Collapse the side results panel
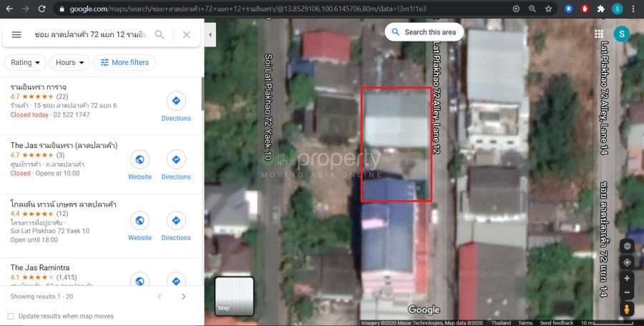This screenshot has height=326, width=644. (x=210, y=34)
